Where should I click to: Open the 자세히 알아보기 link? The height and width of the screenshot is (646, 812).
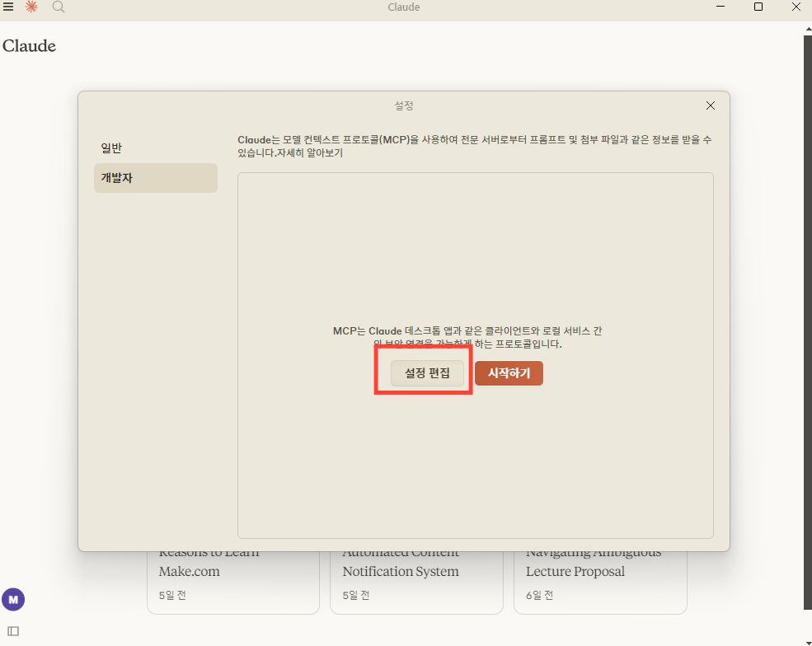(310, 152)
